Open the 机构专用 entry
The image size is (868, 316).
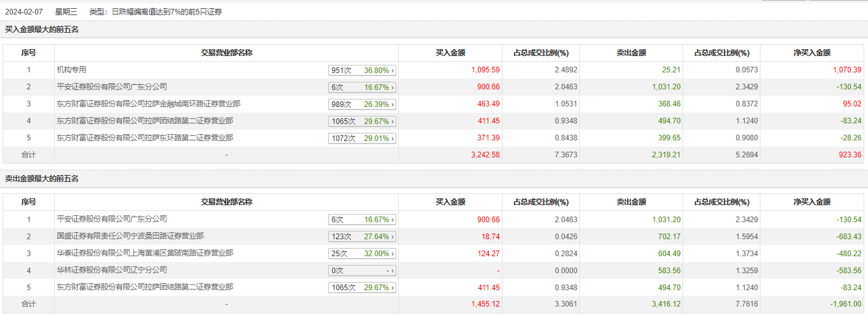point(72,70)
